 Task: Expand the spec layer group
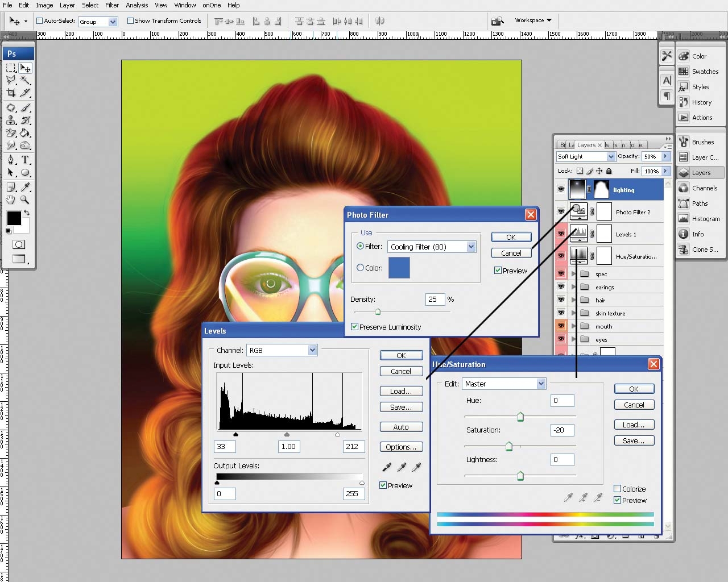[573, 273]
